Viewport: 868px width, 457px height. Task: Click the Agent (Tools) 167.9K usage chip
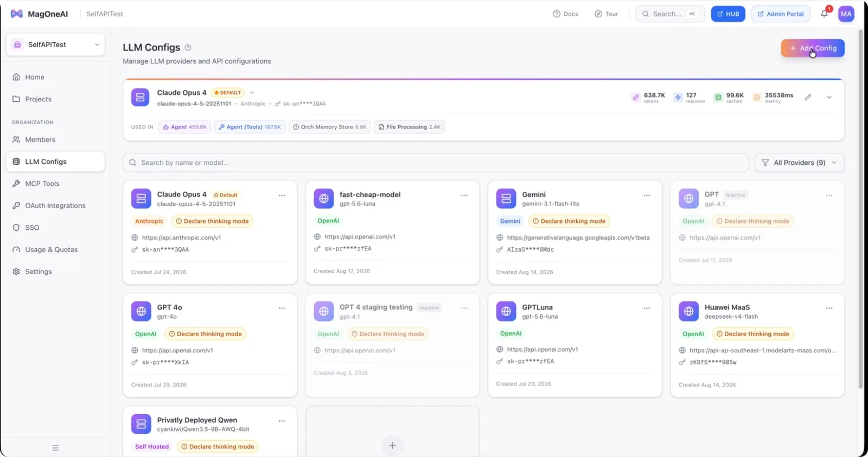pos(250,127)
